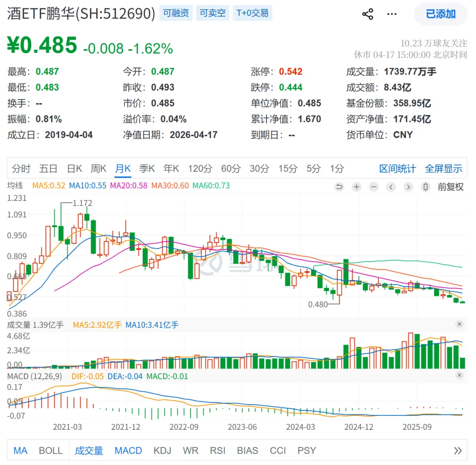Expand more indicators with double chevron

coord(458,450)
